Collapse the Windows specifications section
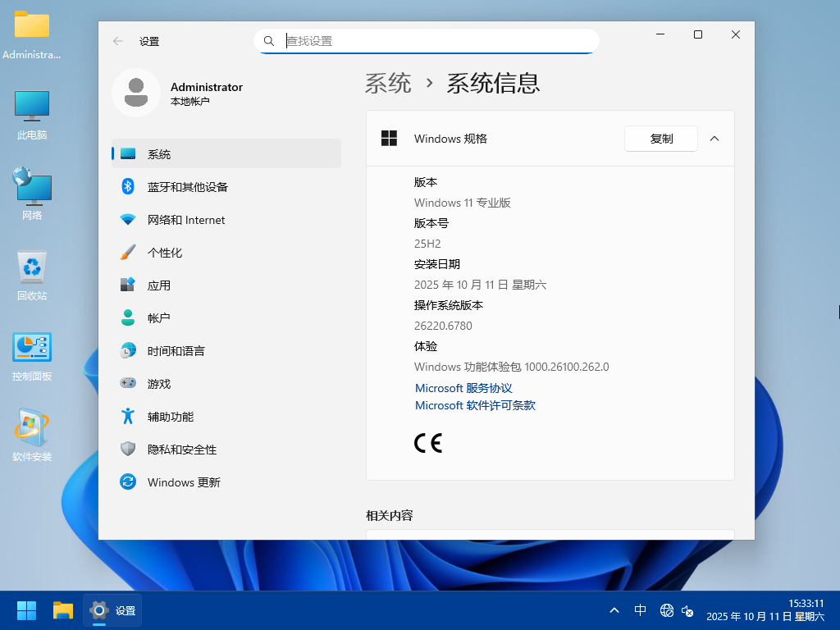 pos(714,139)
